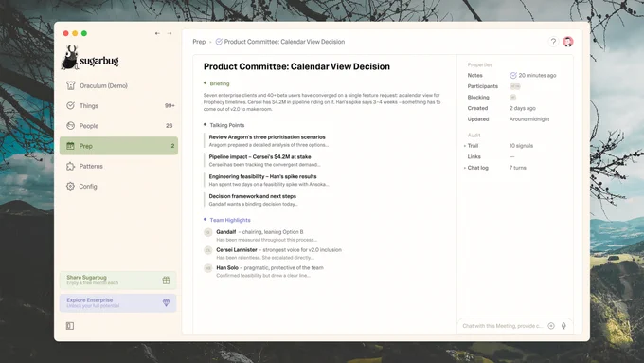Image resolution: width=644 pixels, height=363 pixels.
Task: Click Notes '20 minutes ago' value
Action: pos(537,75)
